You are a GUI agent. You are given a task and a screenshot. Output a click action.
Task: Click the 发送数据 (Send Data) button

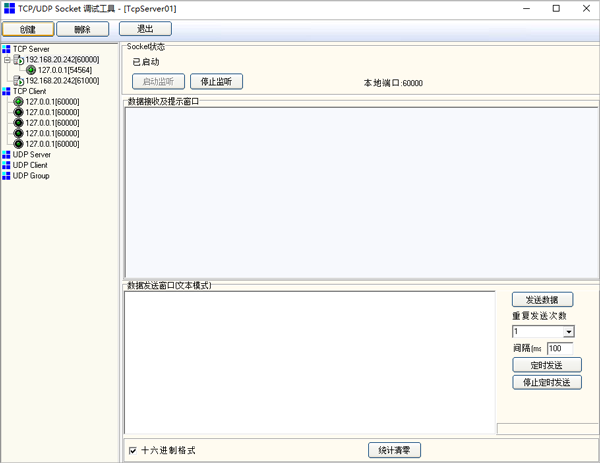(543, 300)
